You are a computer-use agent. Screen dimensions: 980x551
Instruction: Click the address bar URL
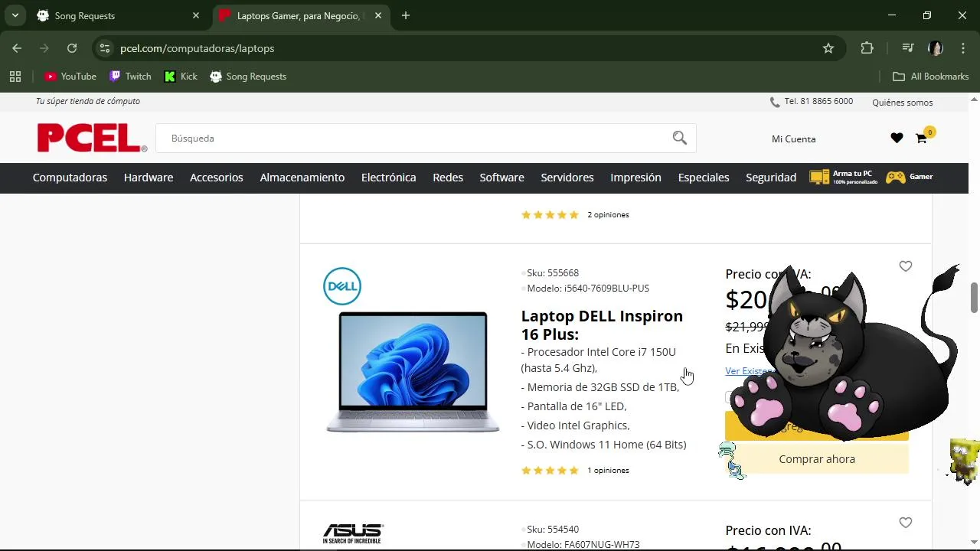[x=198, y=48]
